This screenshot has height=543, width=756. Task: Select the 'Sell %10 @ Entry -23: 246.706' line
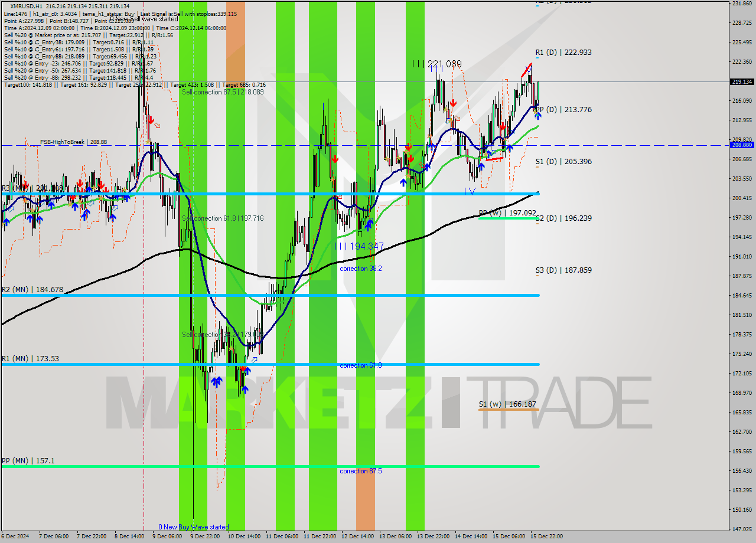click(79, 64)
